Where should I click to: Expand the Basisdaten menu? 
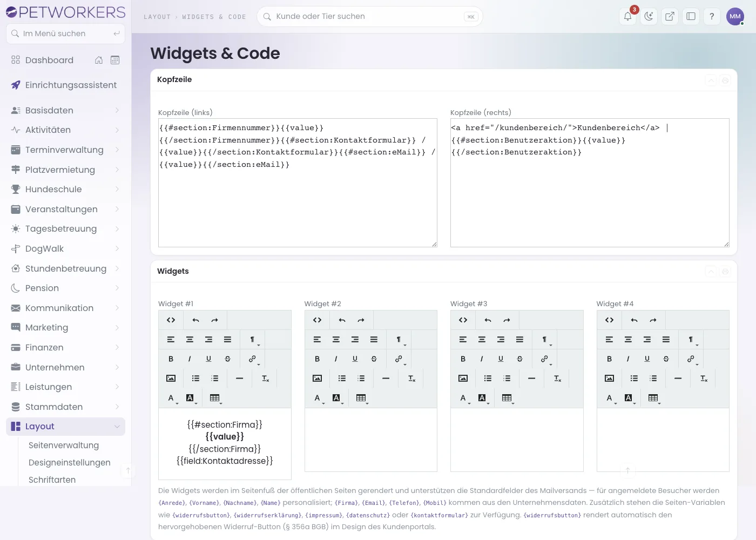point(65,110)
